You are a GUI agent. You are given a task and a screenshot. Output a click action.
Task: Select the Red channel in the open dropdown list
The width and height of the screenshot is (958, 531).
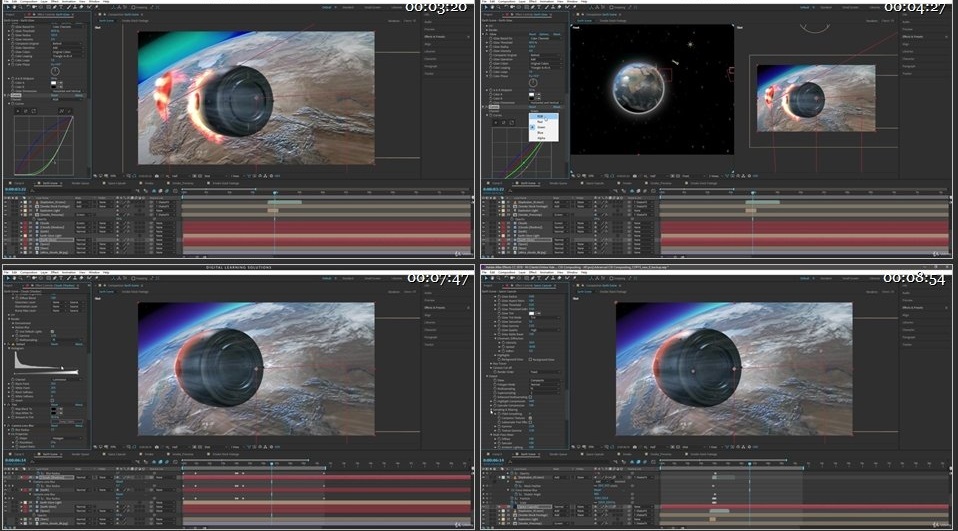541,121
